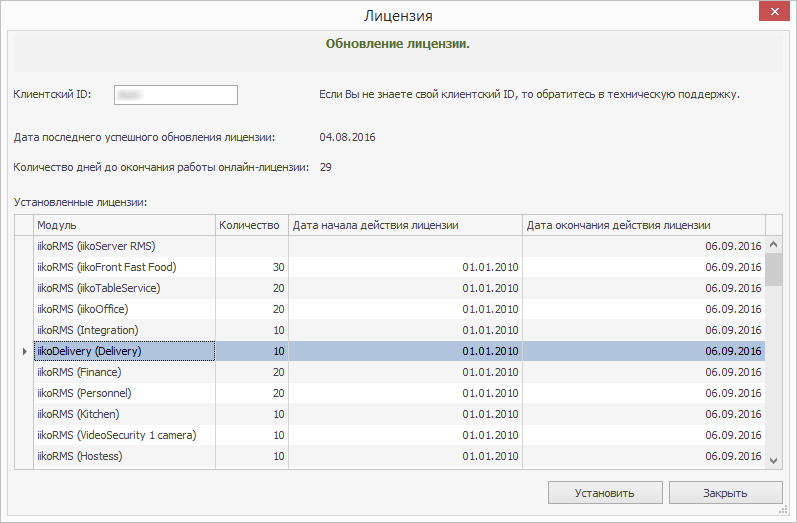Sort by Модуль column header
The image size is (797, 523).
123,225
